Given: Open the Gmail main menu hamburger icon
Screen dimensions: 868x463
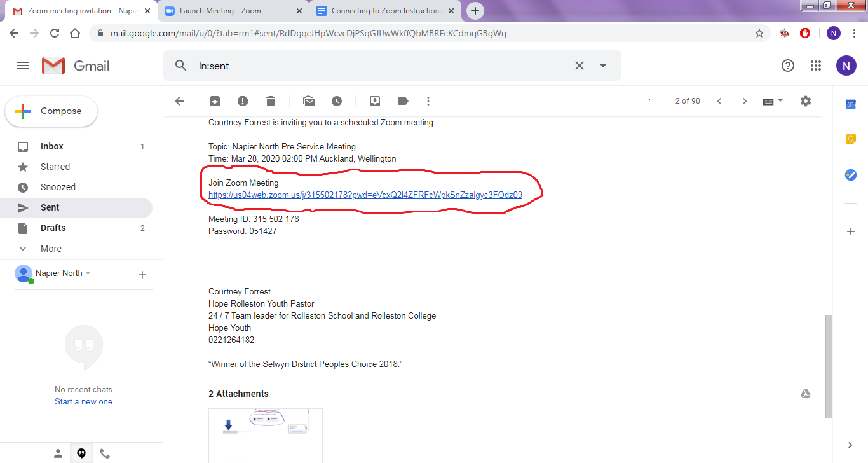Looking at the screenshot, I should [x=23, y=66].
